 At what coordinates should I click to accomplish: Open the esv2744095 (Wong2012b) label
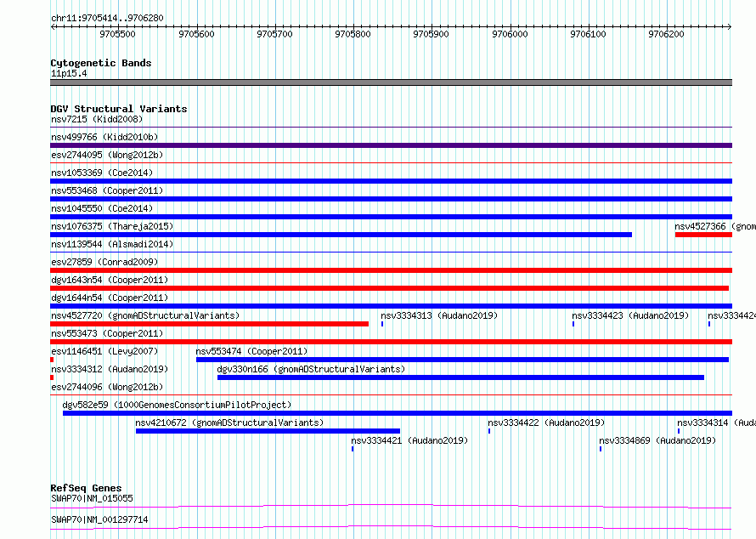click(107, 155)
